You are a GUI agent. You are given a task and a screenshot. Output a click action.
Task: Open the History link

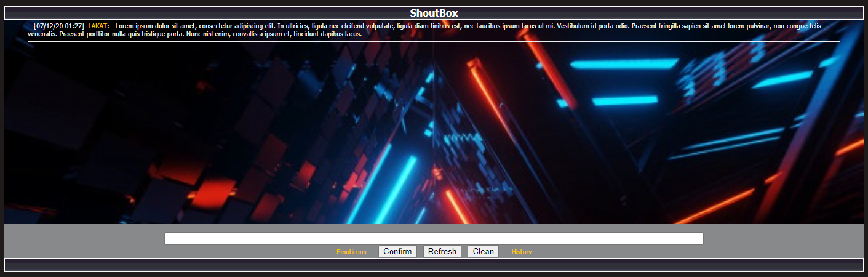click(522, 252)
